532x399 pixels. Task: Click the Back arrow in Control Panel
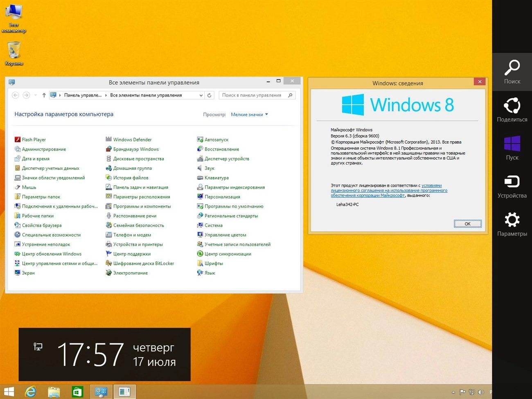click(x=16, y=95)
